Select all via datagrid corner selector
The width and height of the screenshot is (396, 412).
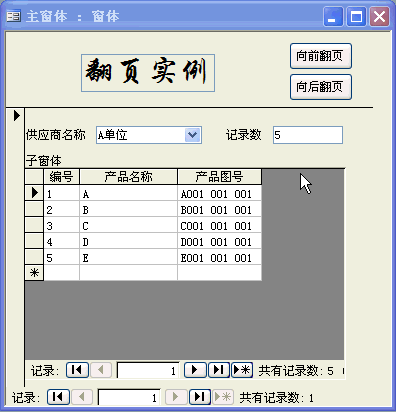pos(34,177)
